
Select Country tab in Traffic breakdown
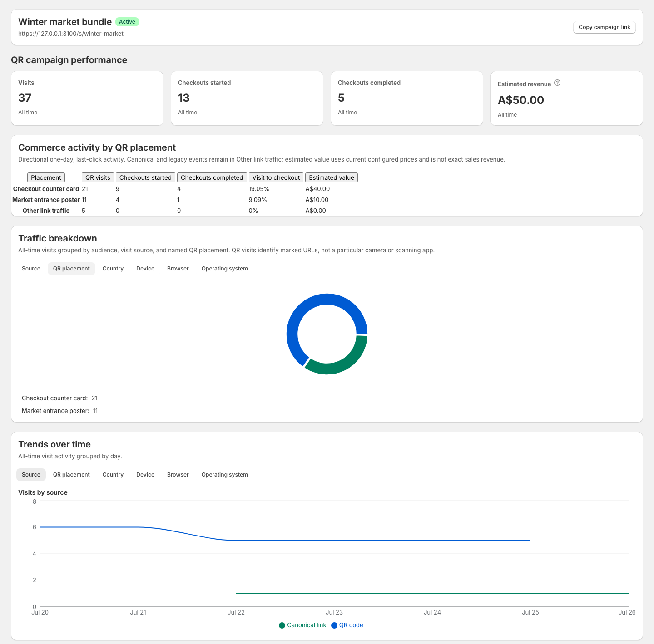pos(113,269)
